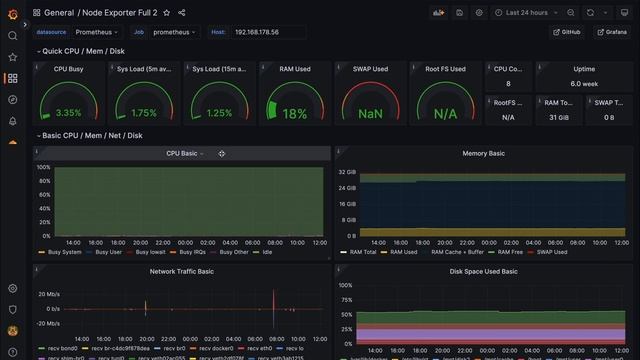Viewport: 640px width, 360px height.
Task: Show the info icon on Memory Basic panel
Action: pyautogui.click(x=338, y=151)
